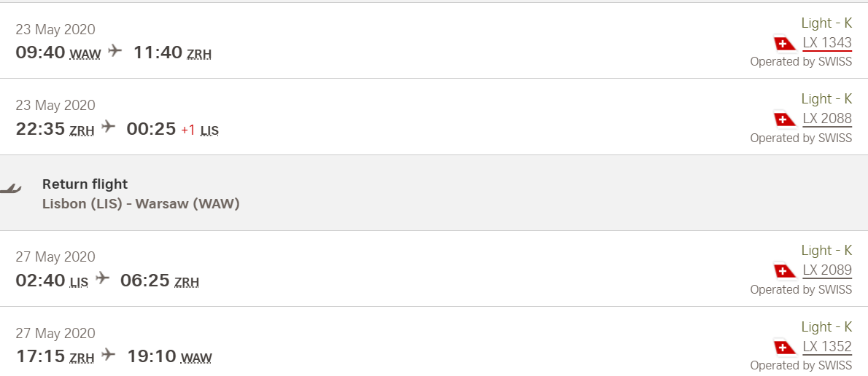Viewport: 868px width, 376px height.
Task: Click the SWISS logo beside LX 1343
Action: coord(785,43)
